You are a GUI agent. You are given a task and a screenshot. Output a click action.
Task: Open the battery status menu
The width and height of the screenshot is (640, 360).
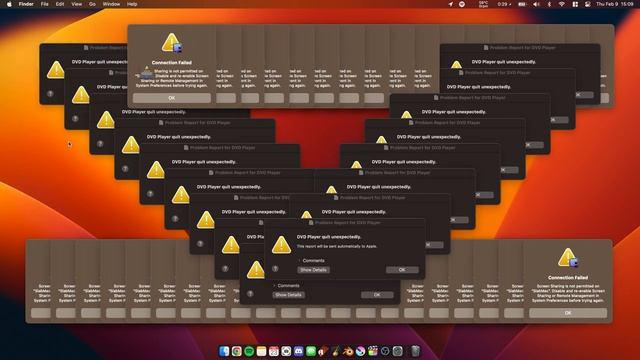tap(522, 4)
